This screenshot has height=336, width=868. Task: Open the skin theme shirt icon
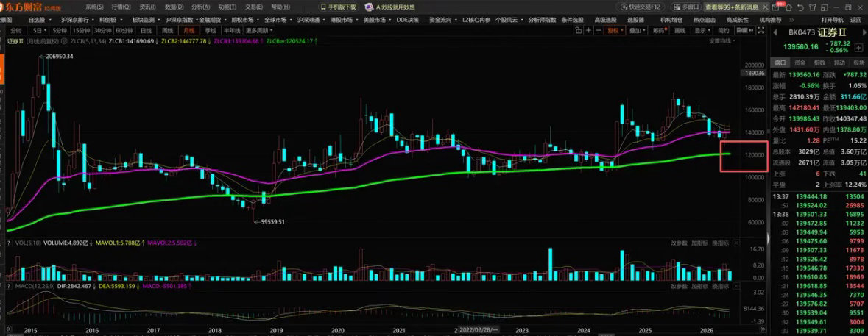[x=813, y=7]
